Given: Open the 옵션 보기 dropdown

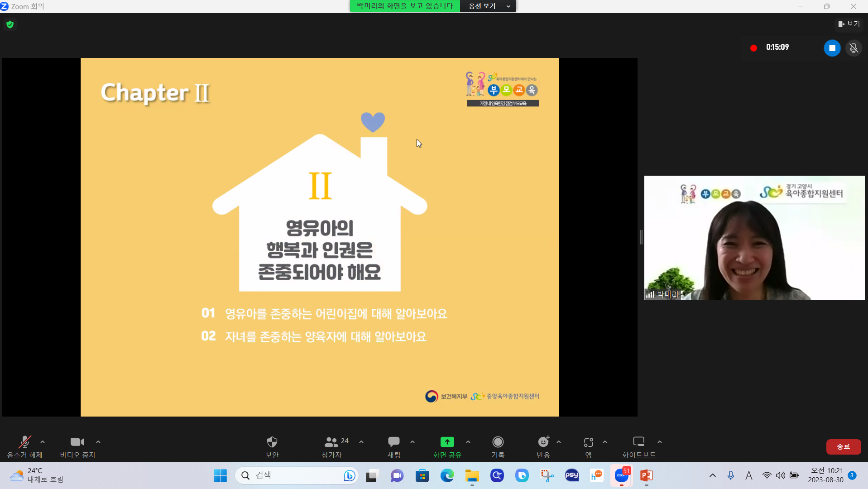Looking at the screenshot, I should tap(488, 6).
